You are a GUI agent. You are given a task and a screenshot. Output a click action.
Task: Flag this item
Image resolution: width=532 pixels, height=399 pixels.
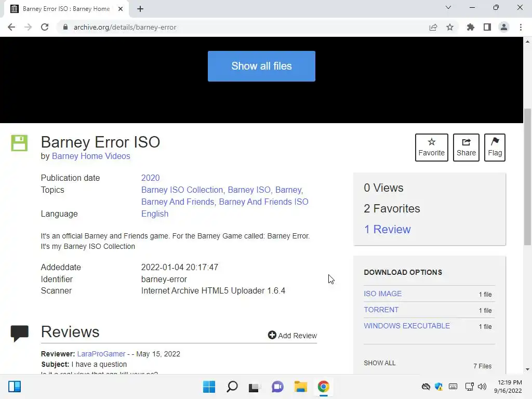click(x=495, y=147)
